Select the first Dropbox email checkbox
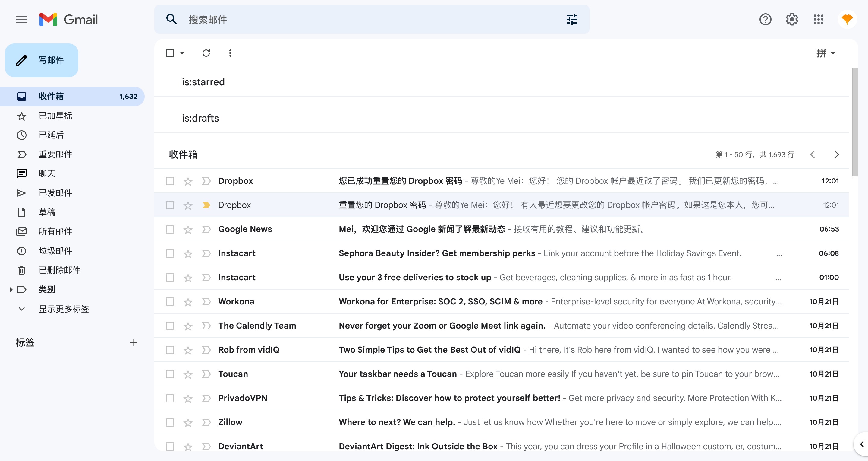Viewport: 868px width, 461px height. [170, 181]
